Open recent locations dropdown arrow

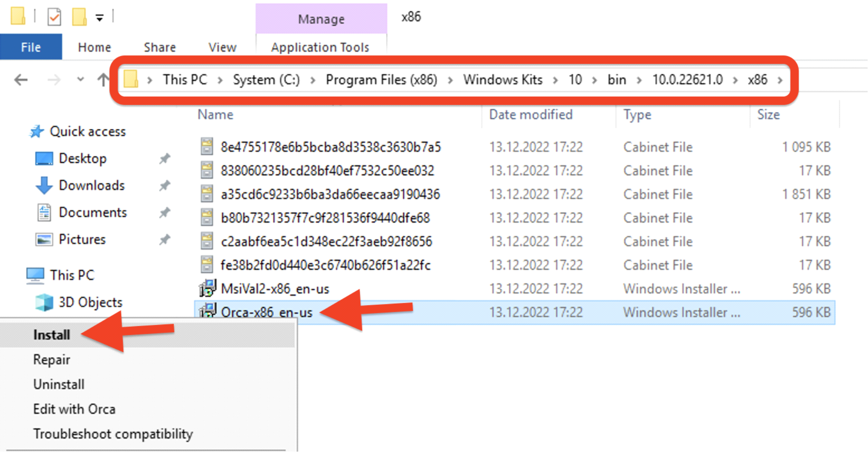point(80,80)
